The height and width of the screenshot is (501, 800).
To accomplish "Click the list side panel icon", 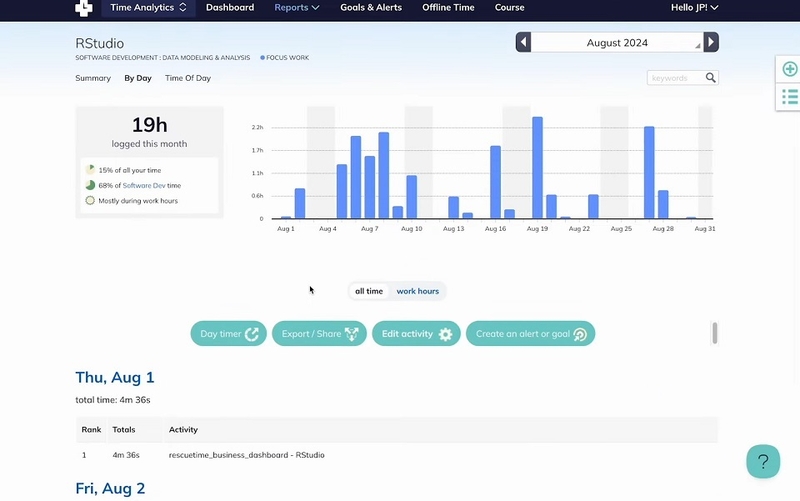I will tap(789, 96).
